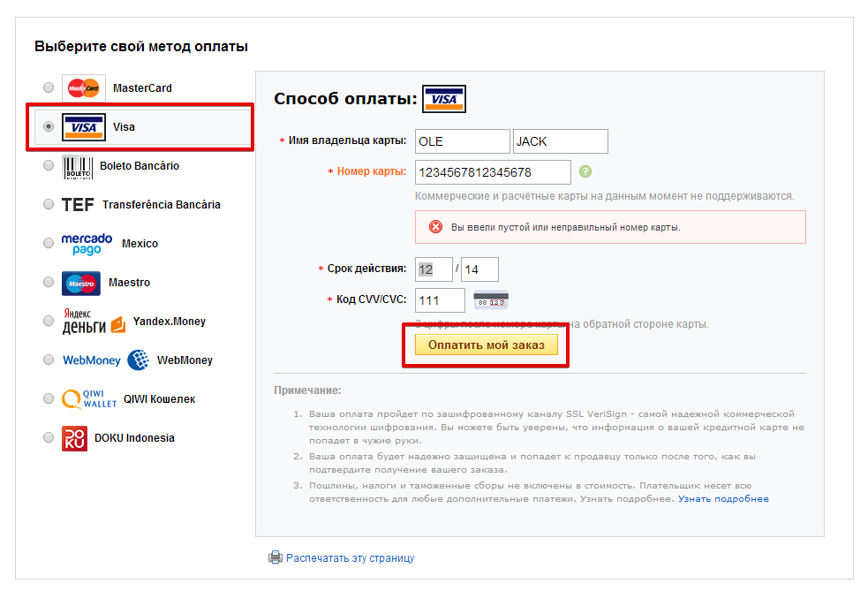The height and width of the screenshot is (591, 868).
Task: Click the invalid card number error message
Action: pyautogui.click(x=565, y=227)
